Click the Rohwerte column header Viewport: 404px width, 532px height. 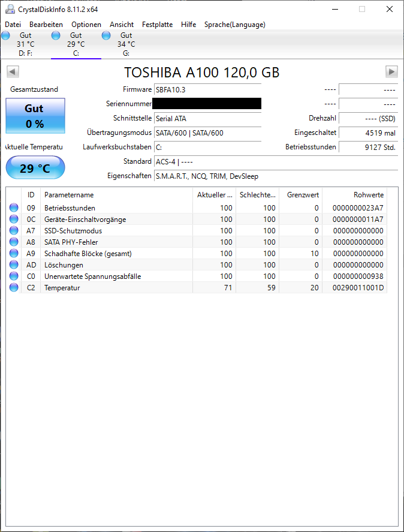354,195
